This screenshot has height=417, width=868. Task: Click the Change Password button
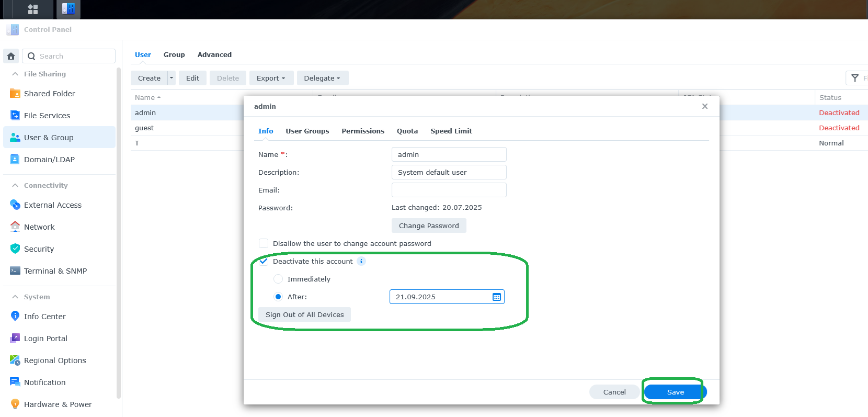pyautogui.click(x=428, y=226)
